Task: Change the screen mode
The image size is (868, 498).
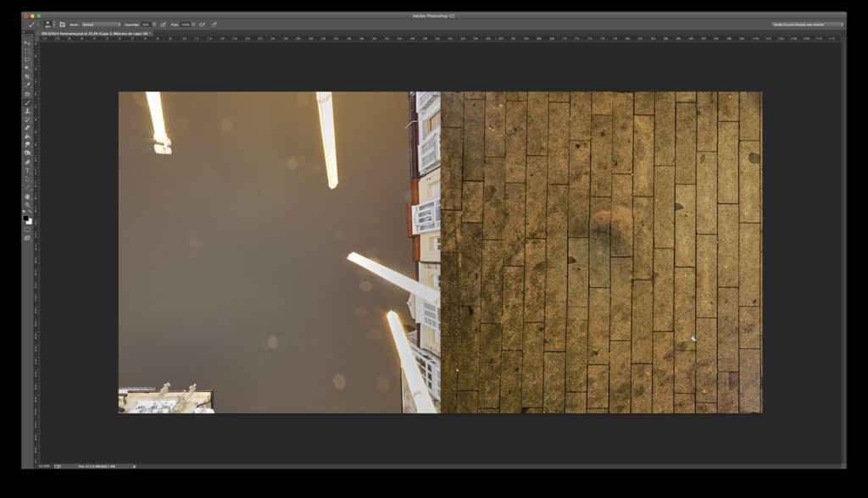Action: pos(27,238)
